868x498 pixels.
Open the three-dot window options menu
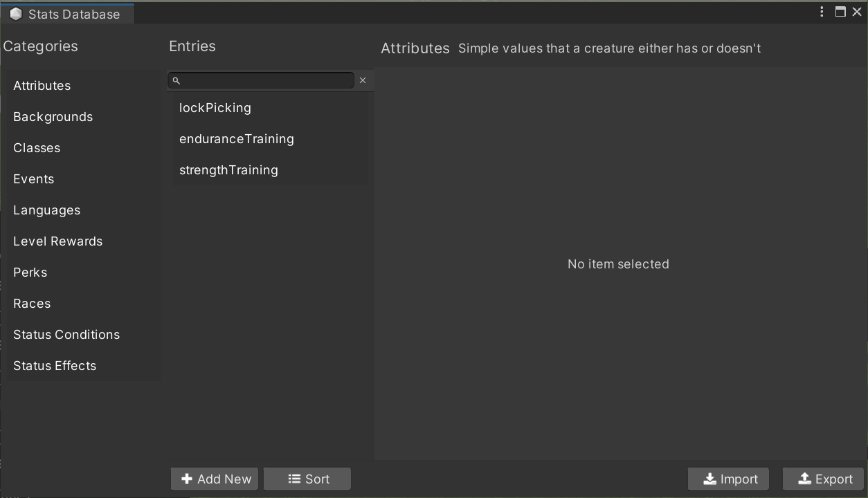pyautogui.click(x=822, y=12)
